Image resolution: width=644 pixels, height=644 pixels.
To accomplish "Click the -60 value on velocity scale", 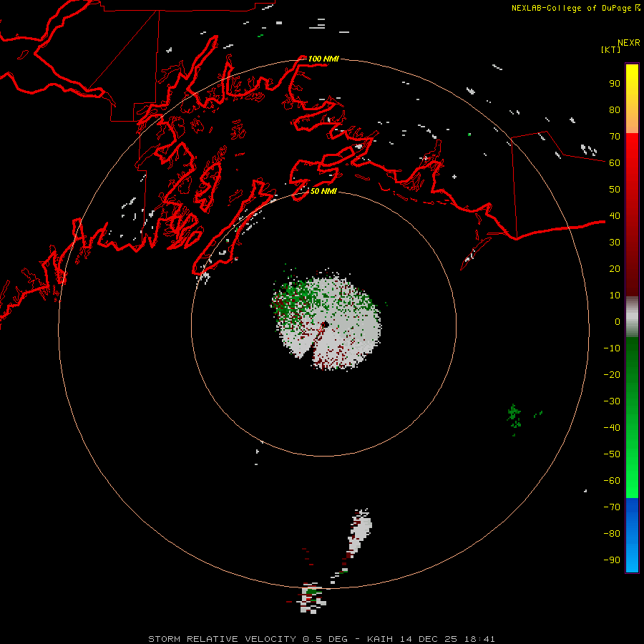I will tap(612, 481).
